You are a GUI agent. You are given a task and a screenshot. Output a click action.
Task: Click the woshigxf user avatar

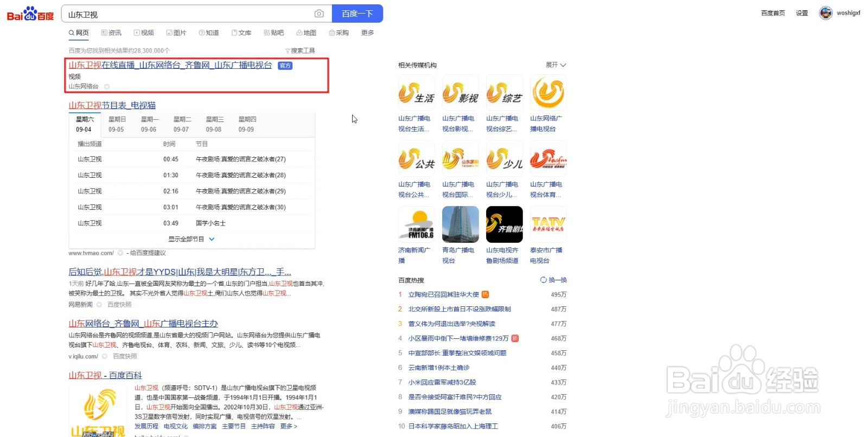pos(826,13)
